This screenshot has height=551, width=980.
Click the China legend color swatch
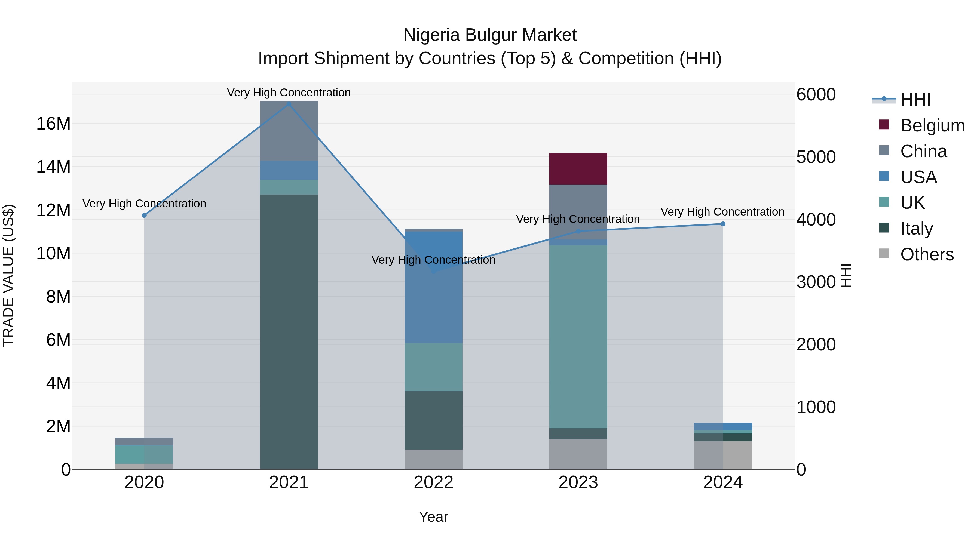[884, 150]
